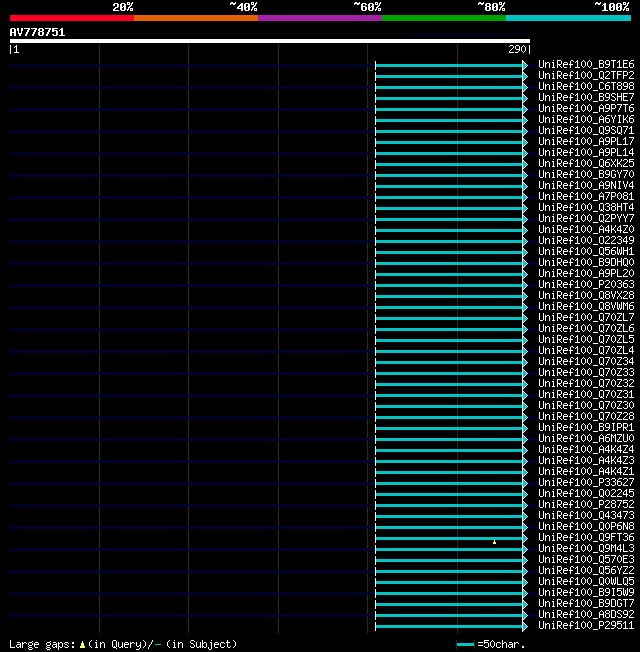Select the UniRef100_Q70Z32 label

point(586,383)
